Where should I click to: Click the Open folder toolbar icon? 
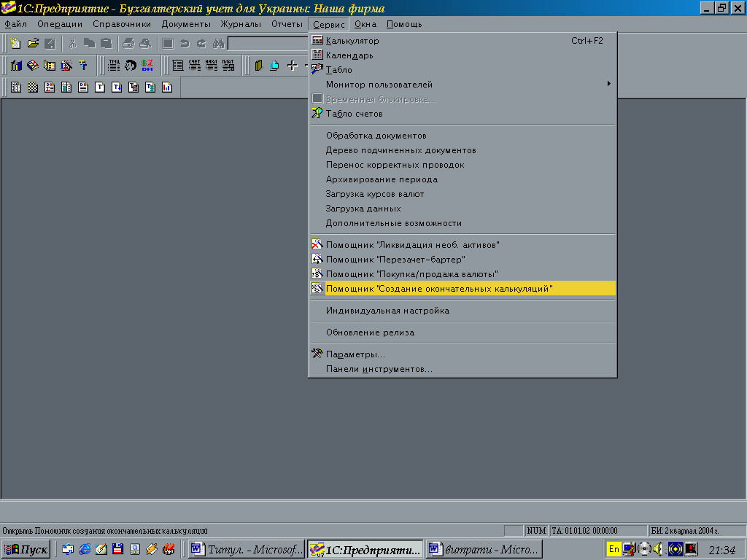(x=33, y=44)
